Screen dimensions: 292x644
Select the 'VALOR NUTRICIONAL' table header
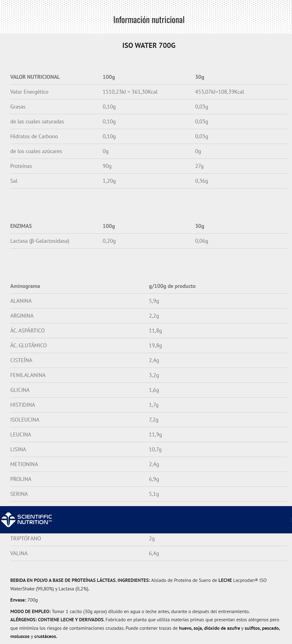coord(35,77)
